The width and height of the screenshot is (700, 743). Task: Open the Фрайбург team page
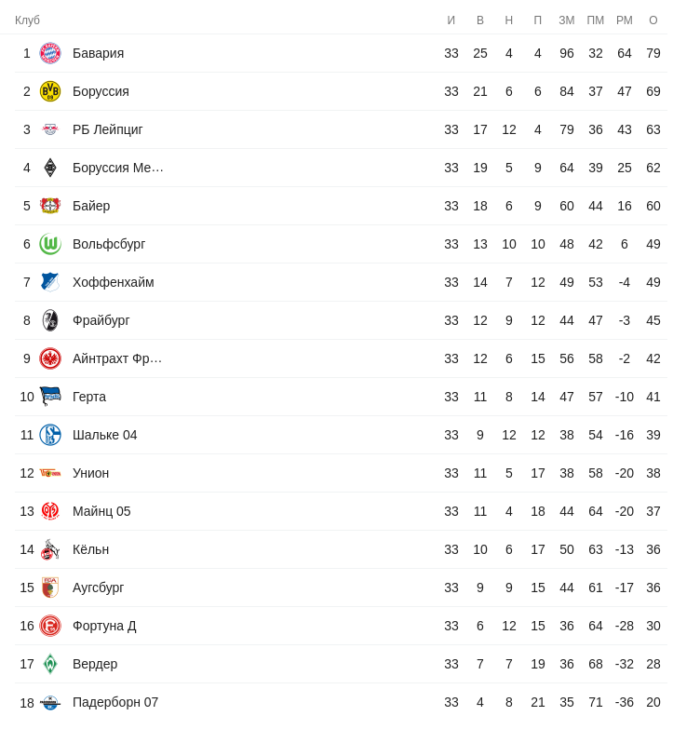[101, 320]
